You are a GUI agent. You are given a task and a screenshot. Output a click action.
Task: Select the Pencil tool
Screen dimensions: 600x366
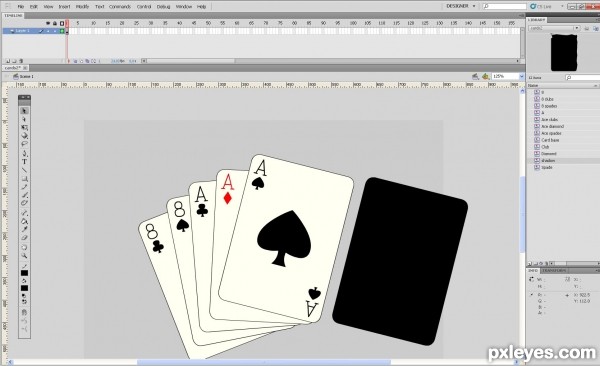click(x=24, y=187)
